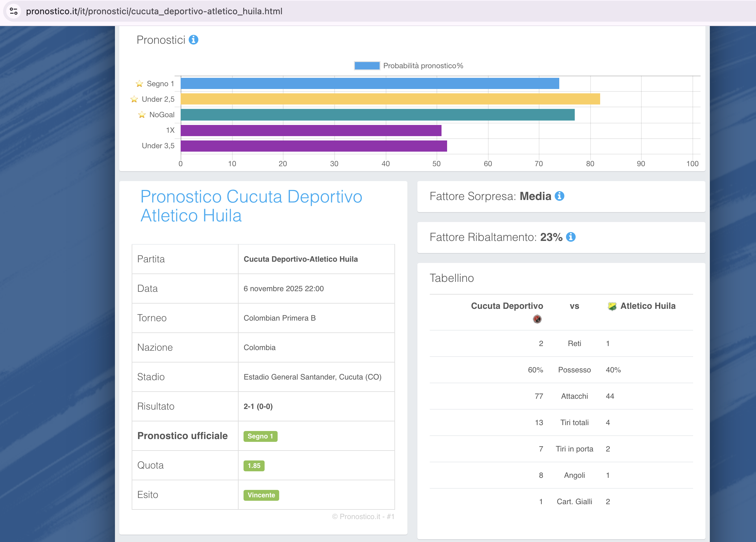Click the Pronostico Cucuta Deportivo Atletico Huila title
This screenshot has width=756, height=542.
coord(251,206)
